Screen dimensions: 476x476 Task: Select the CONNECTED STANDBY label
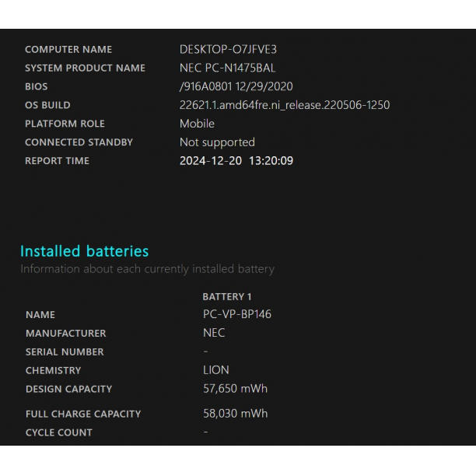79,142
